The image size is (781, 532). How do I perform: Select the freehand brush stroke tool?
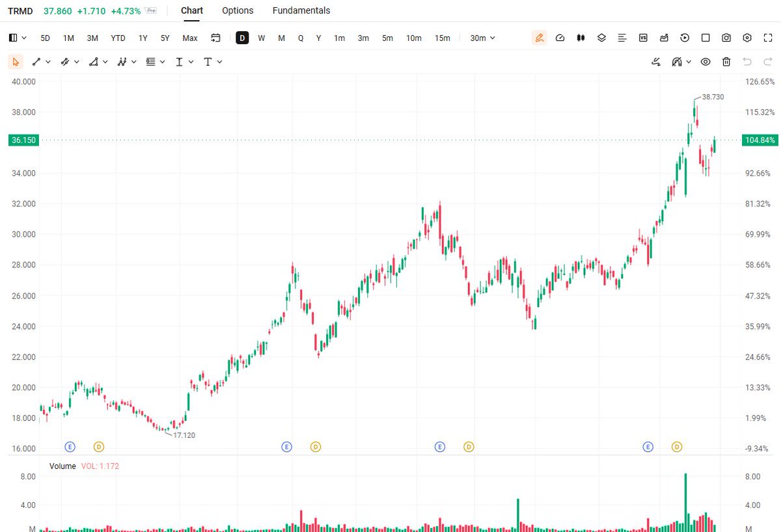tap(656, 62)
